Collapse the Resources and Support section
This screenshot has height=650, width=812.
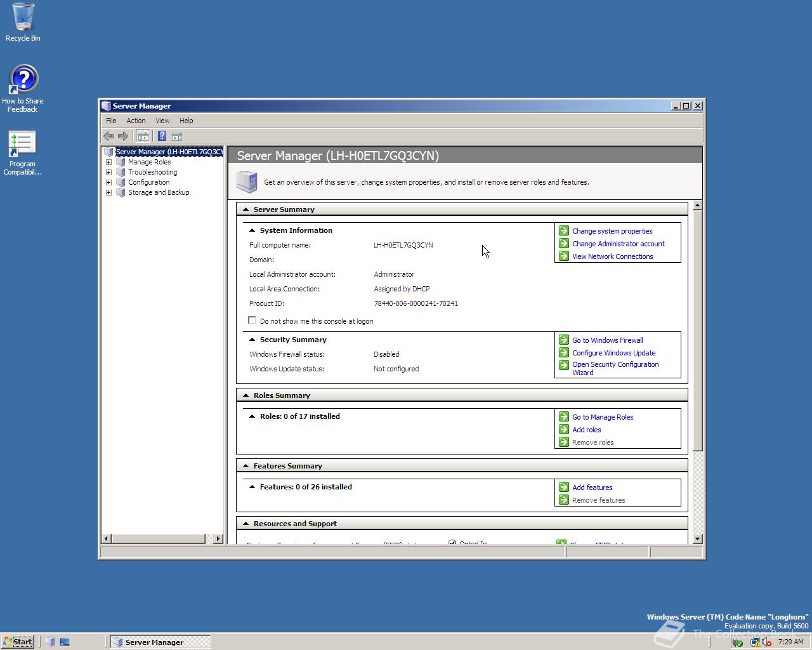coord(246,523)
